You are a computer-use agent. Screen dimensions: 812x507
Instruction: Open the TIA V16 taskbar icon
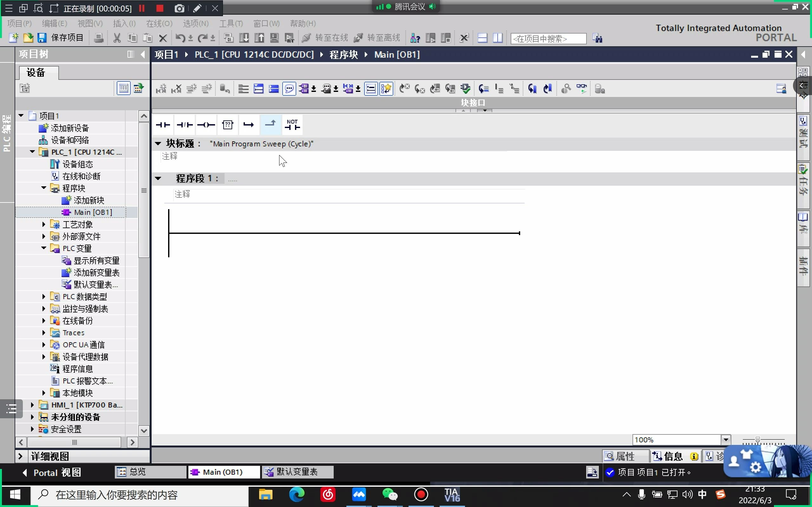(x=452, y=495)
